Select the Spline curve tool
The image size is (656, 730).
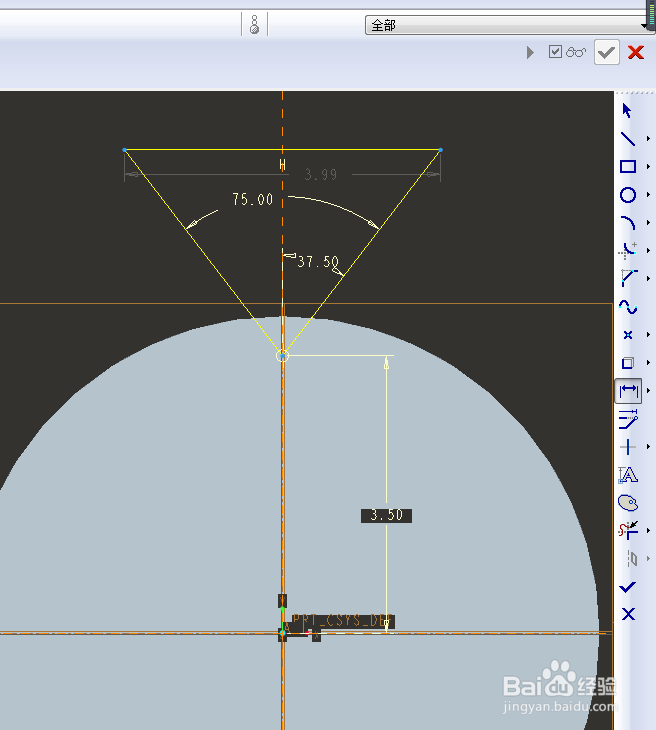pyautogui.click(x=628, y=307)
